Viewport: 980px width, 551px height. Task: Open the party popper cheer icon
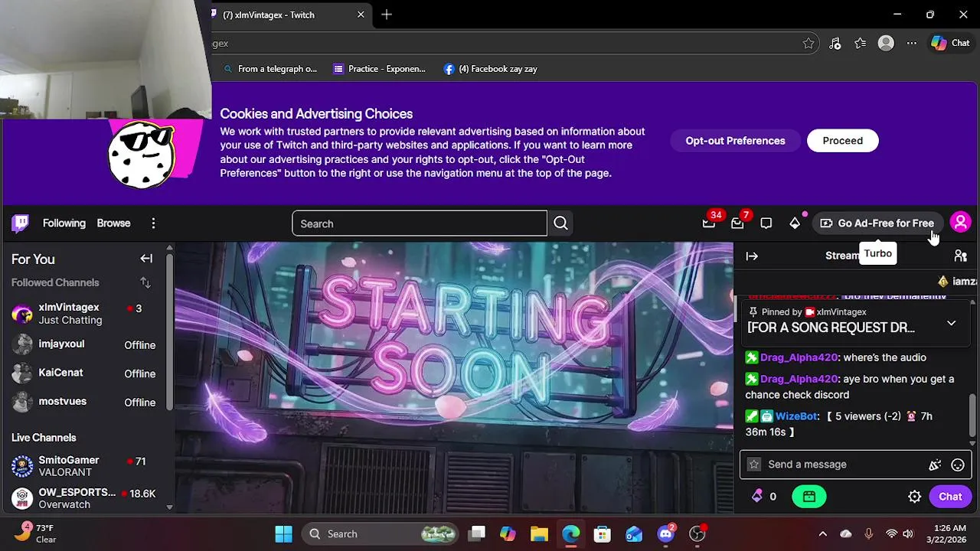point(934,465)
